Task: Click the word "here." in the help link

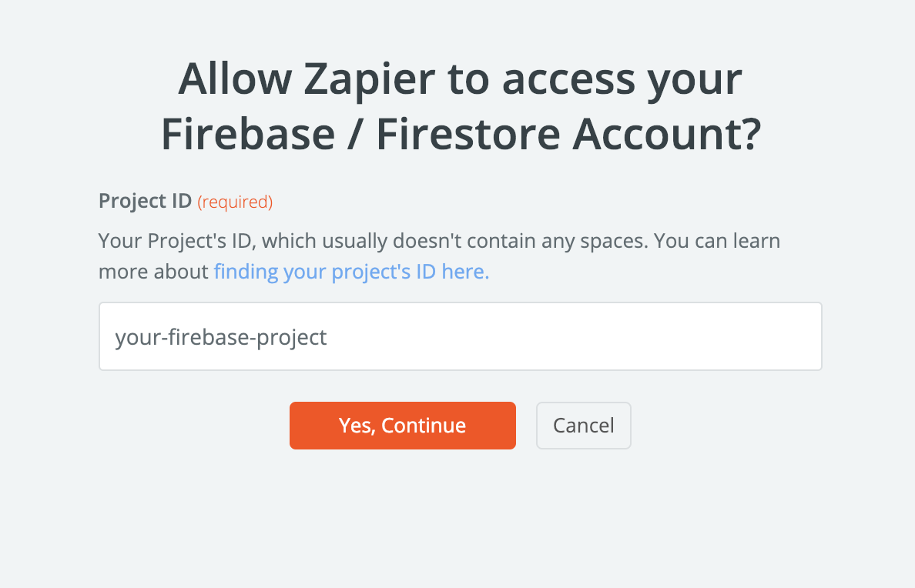Action: tap(465, 272)
